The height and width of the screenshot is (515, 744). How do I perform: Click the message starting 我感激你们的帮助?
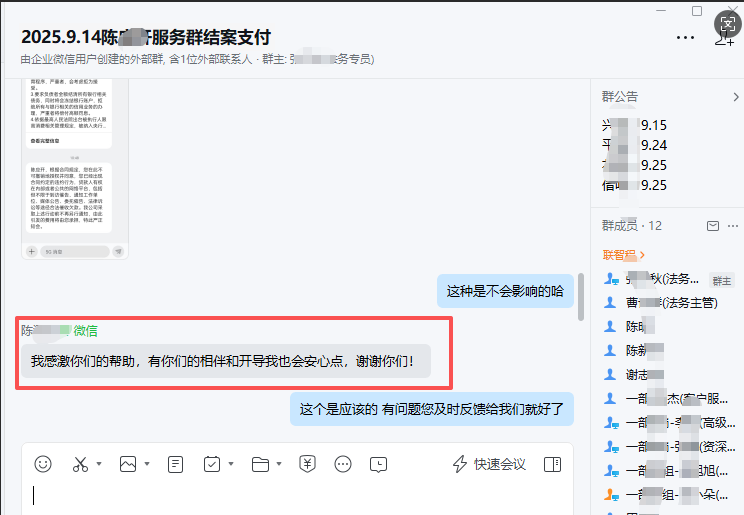226,361
